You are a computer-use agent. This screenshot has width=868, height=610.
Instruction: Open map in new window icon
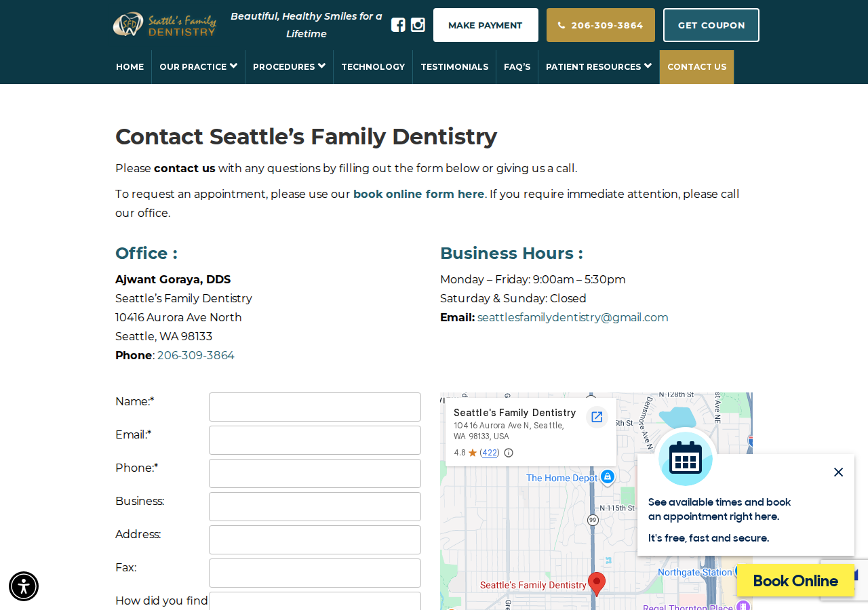pyautogui.click(x=597, y=417)
